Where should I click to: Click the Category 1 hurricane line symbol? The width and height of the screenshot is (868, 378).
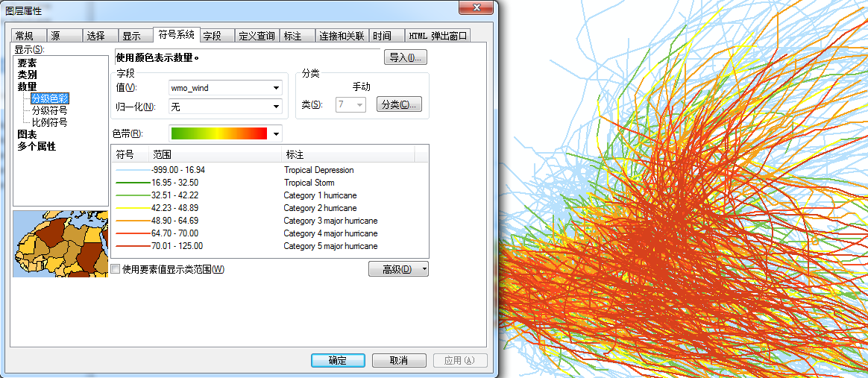[132, 195]
